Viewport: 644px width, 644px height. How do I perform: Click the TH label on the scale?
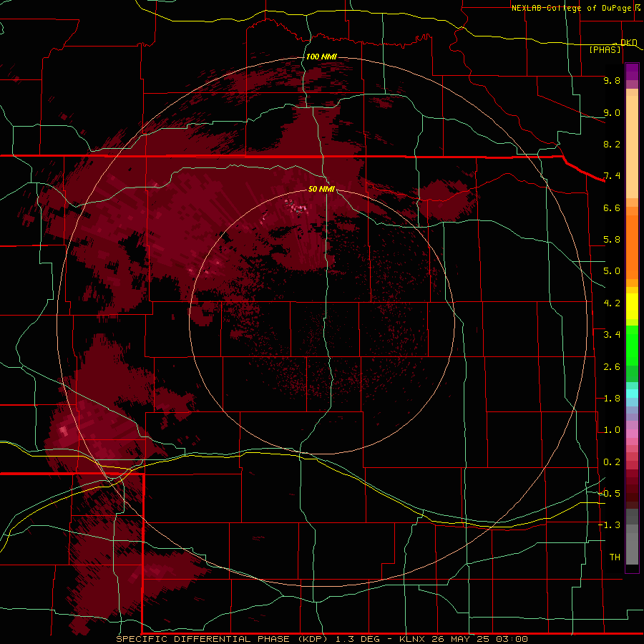615,557
